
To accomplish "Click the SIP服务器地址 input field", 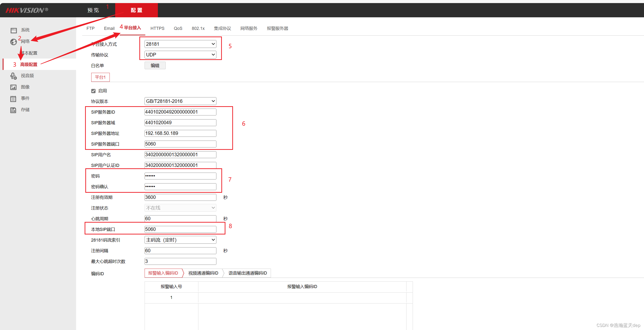I will click(180, 133).
